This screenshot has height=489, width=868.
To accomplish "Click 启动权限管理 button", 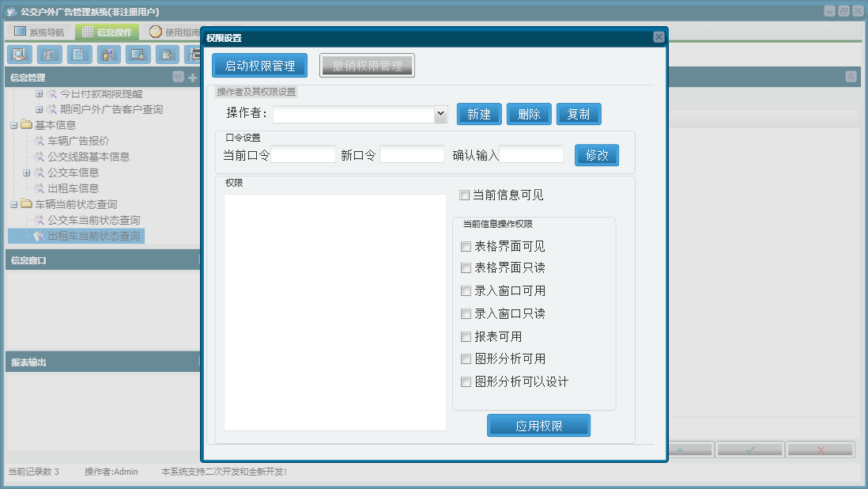I will (259, 66).
